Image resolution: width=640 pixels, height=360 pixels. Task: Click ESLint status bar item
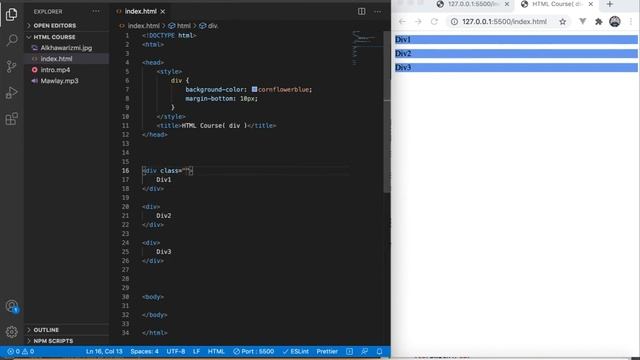click(x=296, y=351)
